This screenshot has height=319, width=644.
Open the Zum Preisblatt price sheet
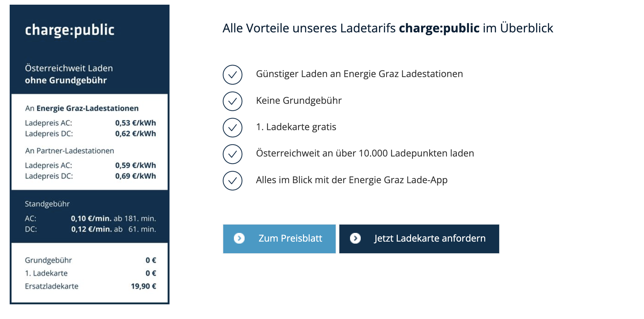click(290, 238)
